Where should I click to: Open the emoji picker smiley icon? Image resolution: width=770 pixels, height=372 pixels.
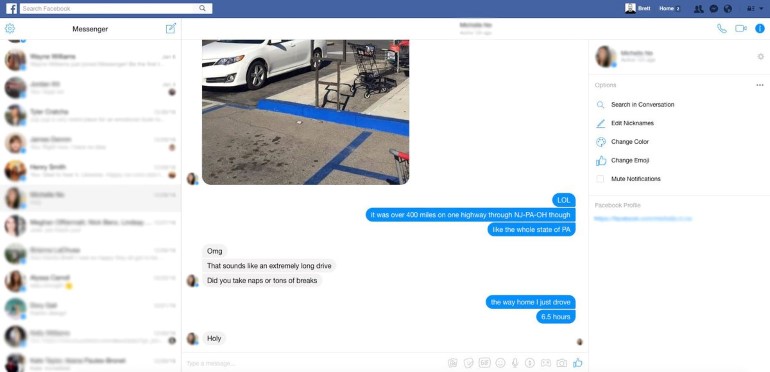click(x=500, y=363)
